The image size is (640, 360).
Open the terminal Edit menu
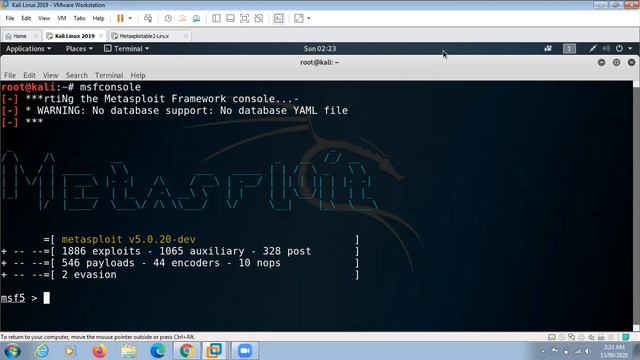pos(29,75)
